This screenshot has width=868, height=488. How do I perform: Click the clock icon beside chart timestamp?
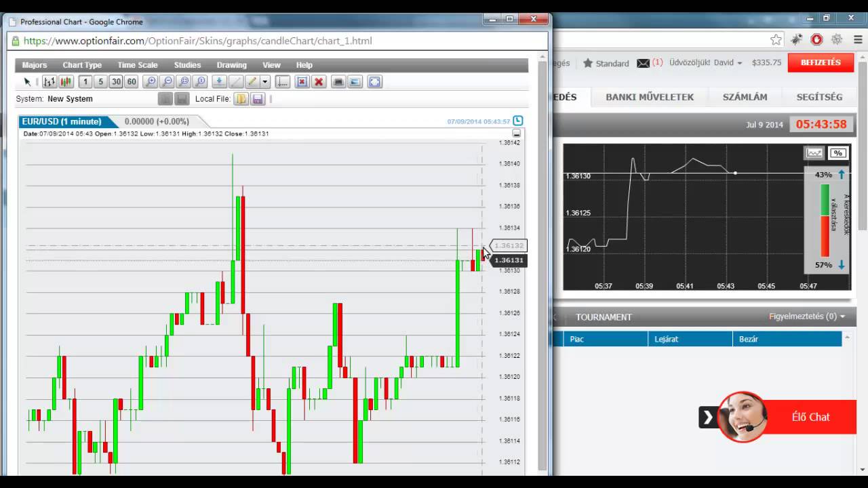[518, 121]
